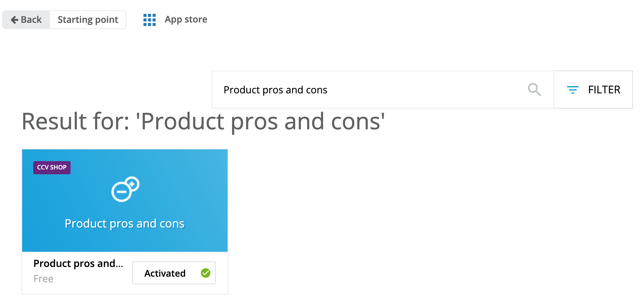The height and width of the screenshot is (305, 644).
Task: Click the plus-minus circles app icon
Action: pos(125,189)
